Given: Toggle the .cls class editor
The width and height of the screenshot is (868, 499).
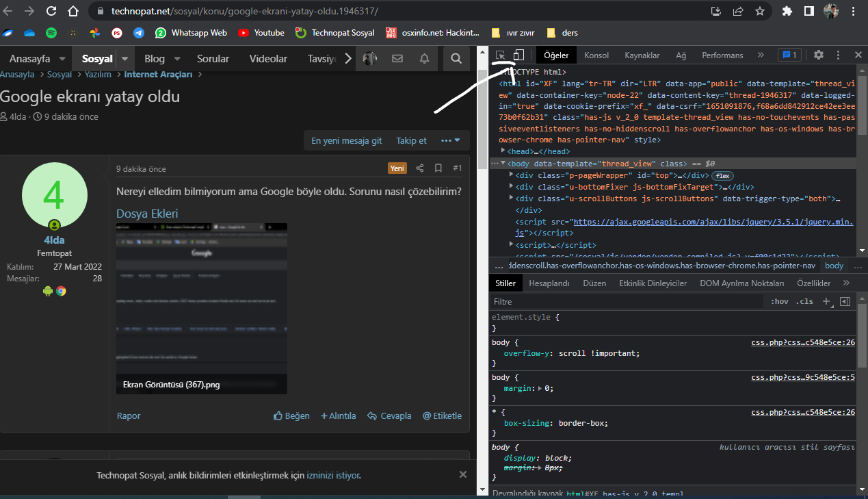Looking at the screenshot, I should 804,301.
